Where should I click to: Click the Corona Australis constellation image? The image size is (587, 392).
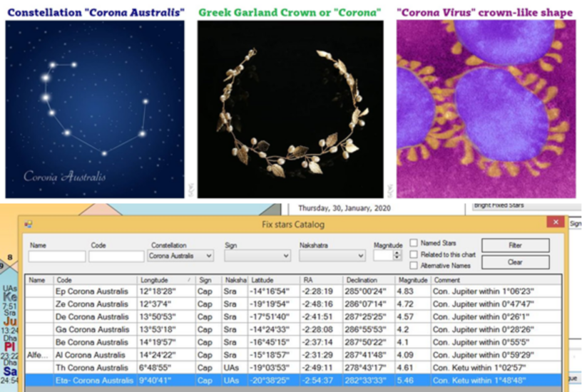pyautogui.click(x=95, y=108)
